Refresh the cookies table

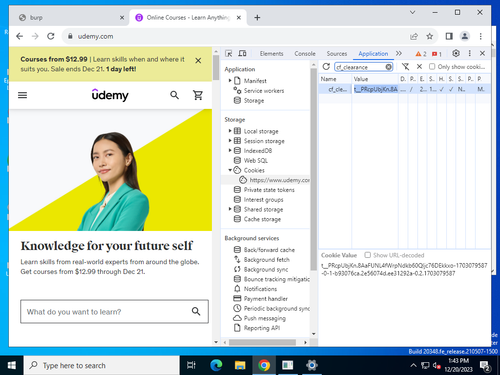coord(326,67)
